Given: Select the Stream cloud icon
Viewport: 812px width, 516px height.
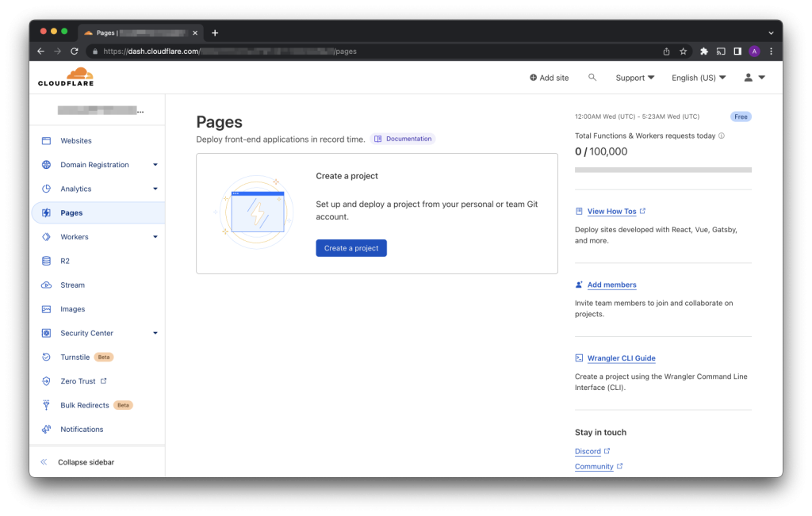Looking at the screenshot, I should coord(46,285).
